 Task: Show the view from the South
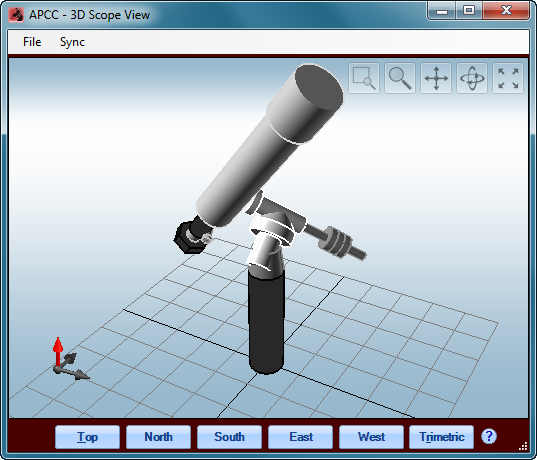coord(229,437)
